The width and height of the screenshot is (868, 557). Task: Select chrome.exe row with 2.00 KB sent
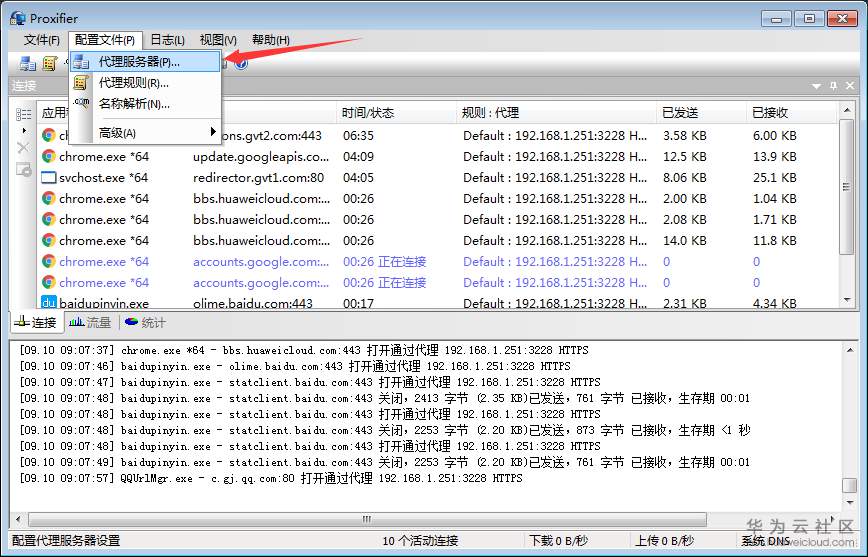(x=437, y=199)
